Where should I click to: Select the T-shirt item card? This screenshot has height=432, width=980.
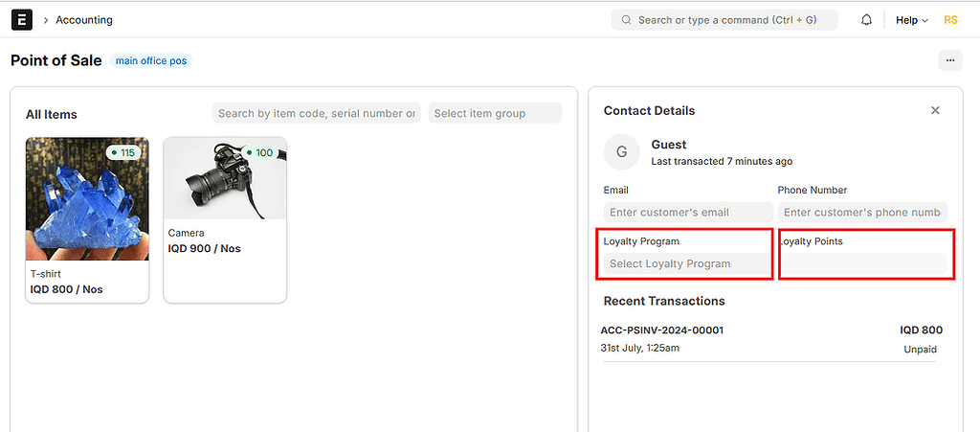(87, 220)
